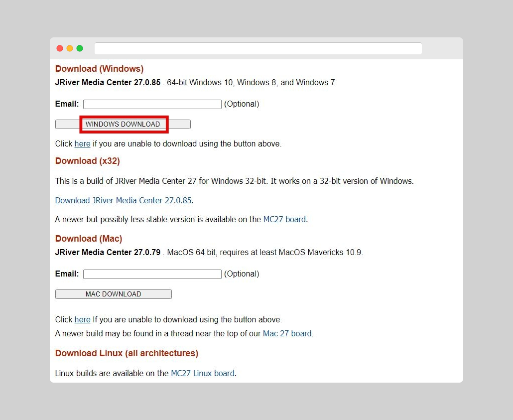Screen dimensions: 513x420
Task: Click the browser address bar
Action: coord(258,48)
